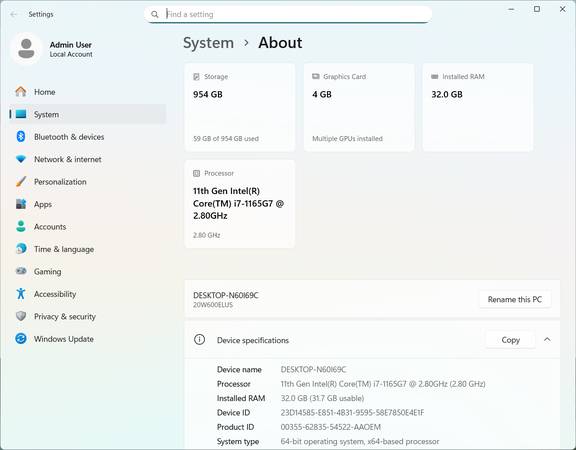Click the Privacy shield icon
This screenshot has width=576, height=450.
(x=21, y=316)
